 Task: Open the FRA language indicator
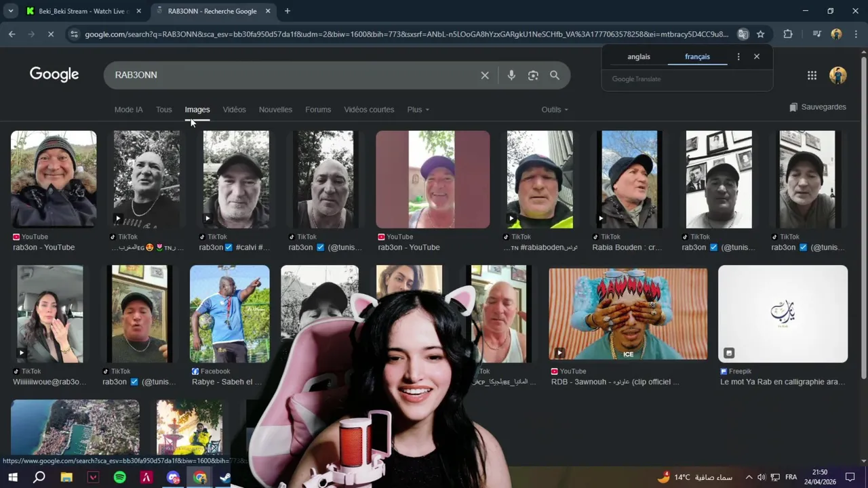pos(791,477)
